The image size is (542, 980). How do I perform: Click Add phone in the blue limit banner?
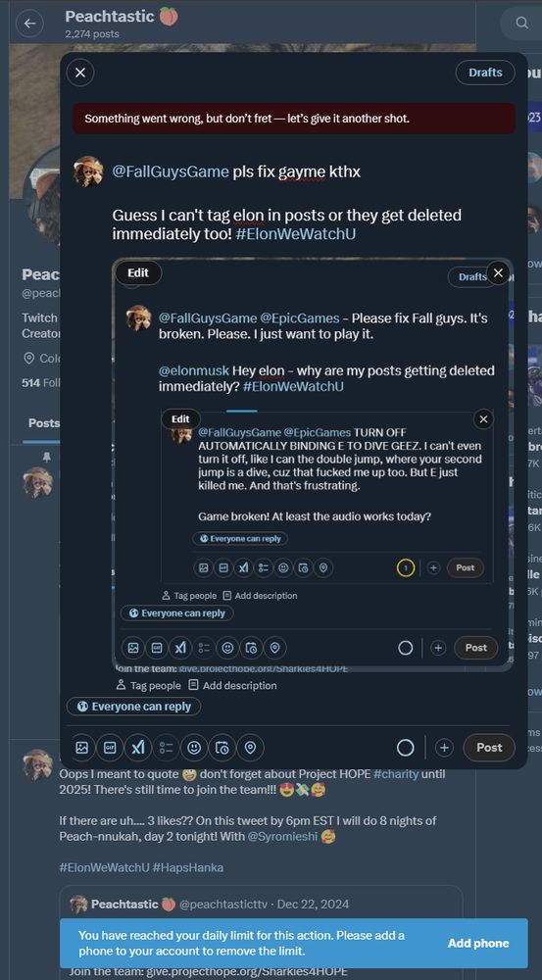(478, 943)
